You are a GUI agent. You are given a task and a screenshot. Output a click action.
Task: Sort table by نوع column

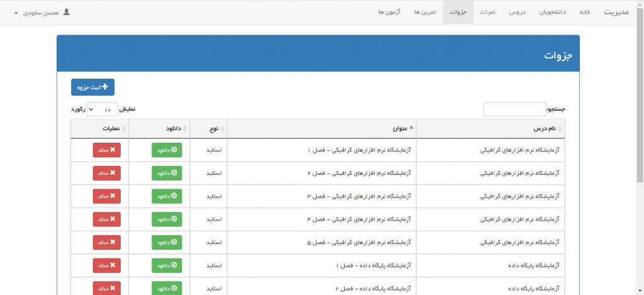(x=209, y=129)
